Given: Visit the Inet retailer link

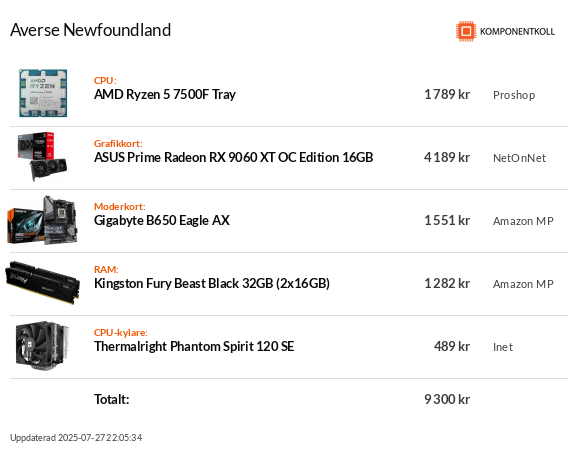Looking at the screenshot, I should point(503,347).
